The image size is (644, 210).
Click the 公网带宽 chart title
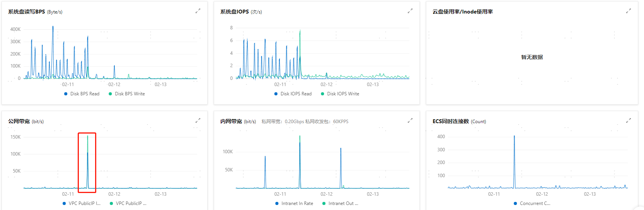(x=19, y=121)
